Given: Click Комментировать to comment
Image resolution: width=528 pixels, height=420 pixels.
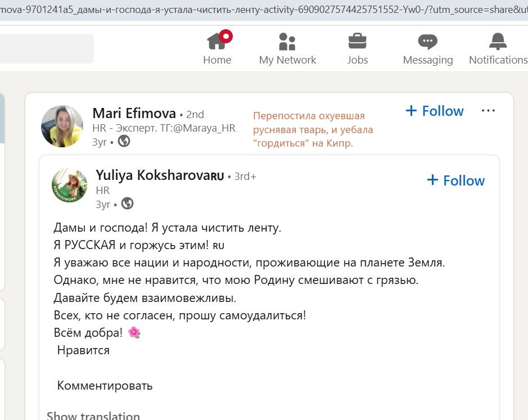Looking at the screenshot, I should 105,385.
